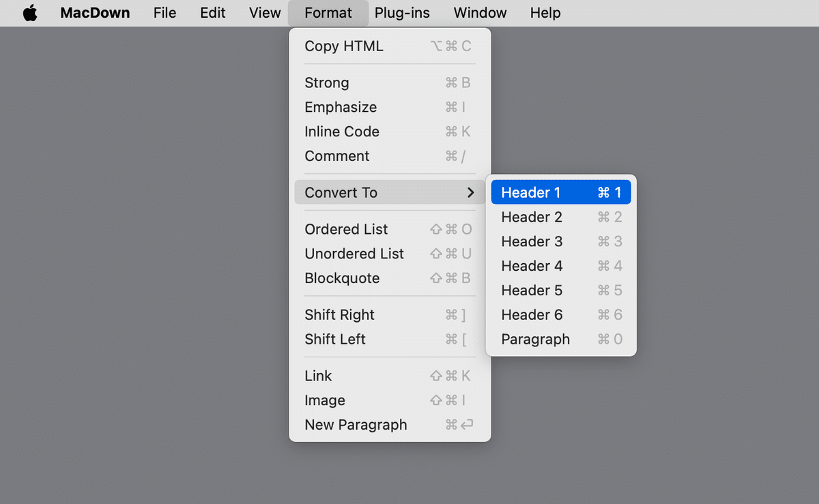Apply Inline Code formatting
The image size is (819, 504).
pyautogui.click(x=390, y=132)
